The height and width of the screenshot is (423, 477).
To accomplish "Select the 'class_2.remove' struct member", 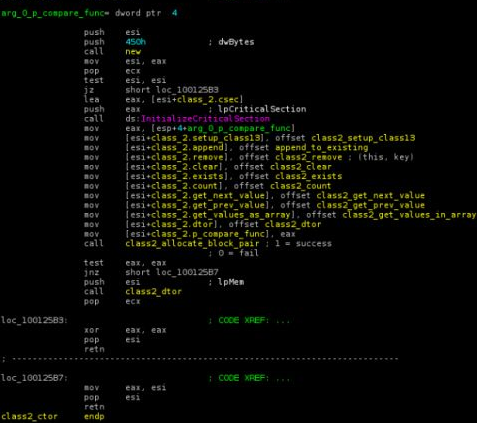I will [x=187, y=157].
